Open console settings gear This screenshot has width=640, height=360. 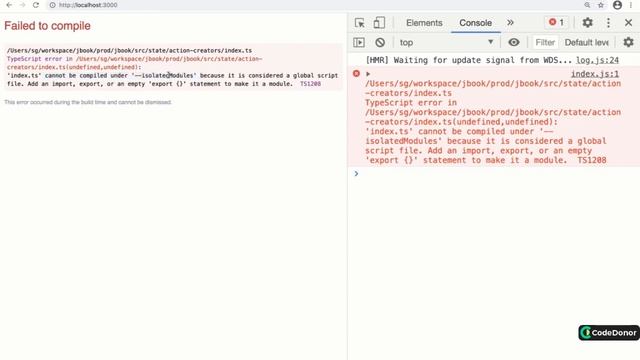629,42
